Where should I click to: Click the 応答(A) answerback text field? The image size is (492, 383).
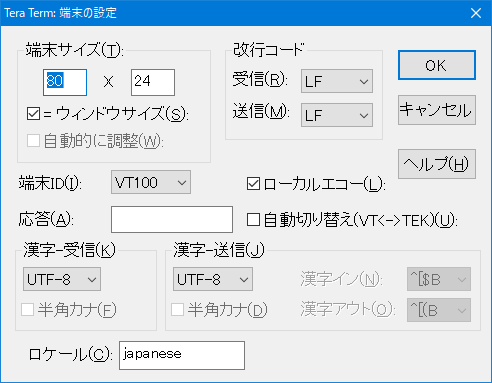[x=172, y=219]
